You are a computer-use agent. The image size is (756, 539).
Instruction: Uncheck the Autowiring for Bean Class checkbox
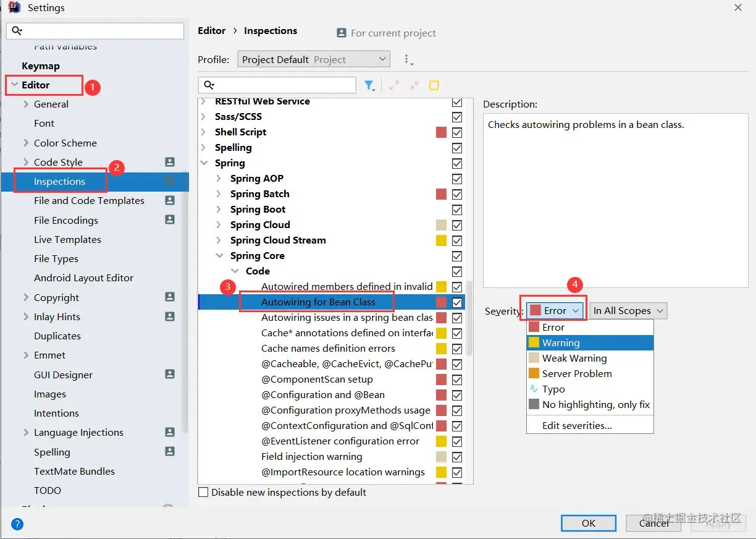tap(457, 302)
